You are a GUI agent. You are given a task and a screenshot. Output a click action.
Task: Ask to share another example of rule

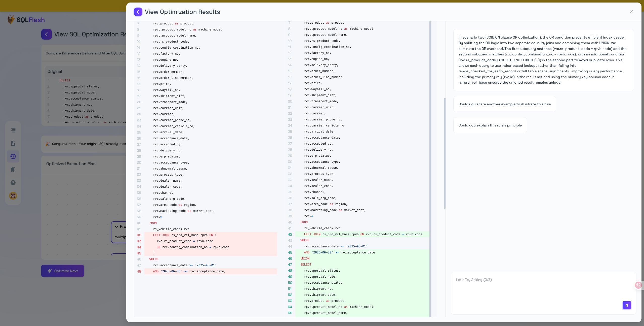[504, 104]
